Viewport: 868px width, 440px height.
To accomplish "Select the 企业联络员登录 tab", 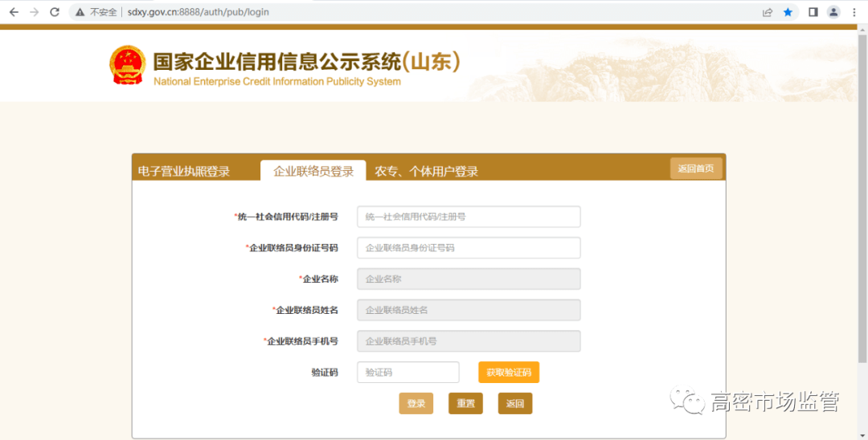I will click(313, 171).
